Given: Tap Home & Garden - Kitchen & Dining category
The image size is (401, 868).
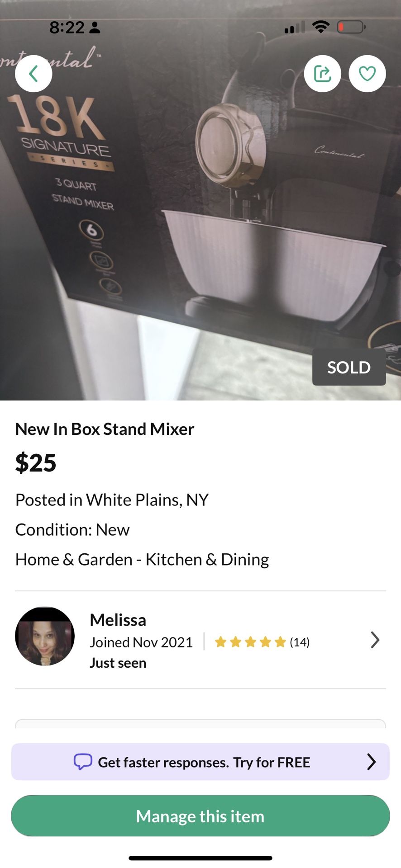Looking at the screenshot, I should click(142, 560).
